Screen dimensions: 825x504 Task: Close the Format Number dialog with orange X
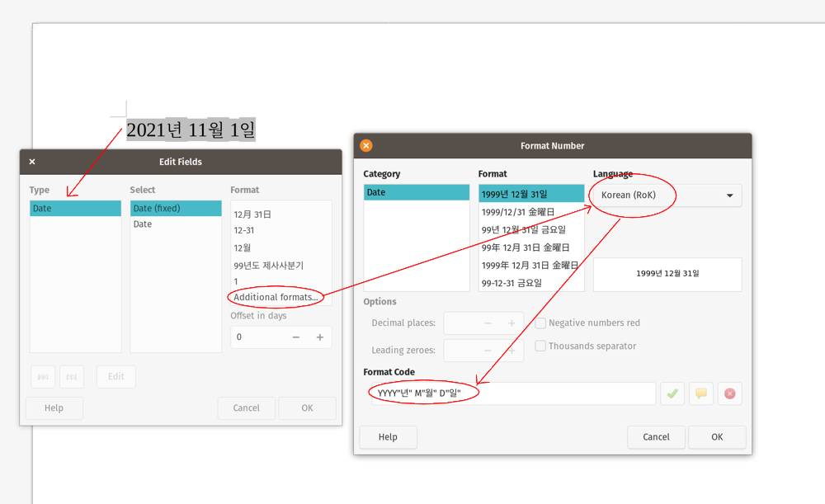(366, 146)
